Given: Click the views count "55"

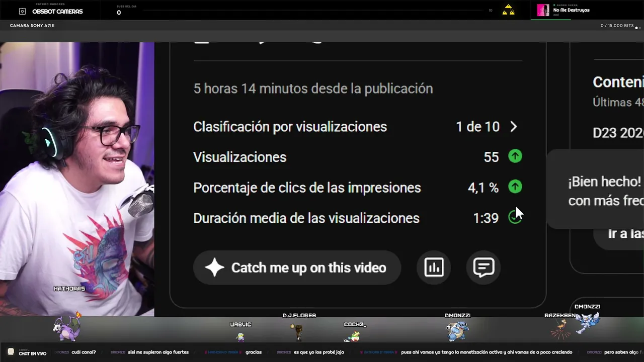Looking at the screenshot, I should (x=491, y=157).
